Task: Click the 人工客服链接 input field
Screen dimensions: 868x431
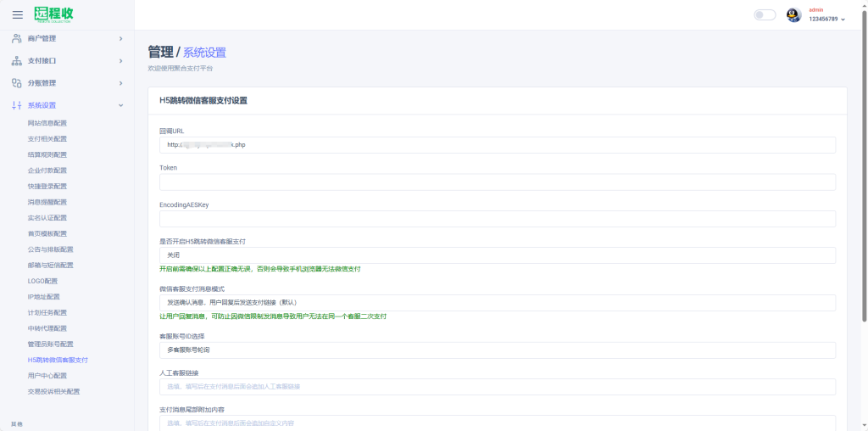Action: pos(497,387)
